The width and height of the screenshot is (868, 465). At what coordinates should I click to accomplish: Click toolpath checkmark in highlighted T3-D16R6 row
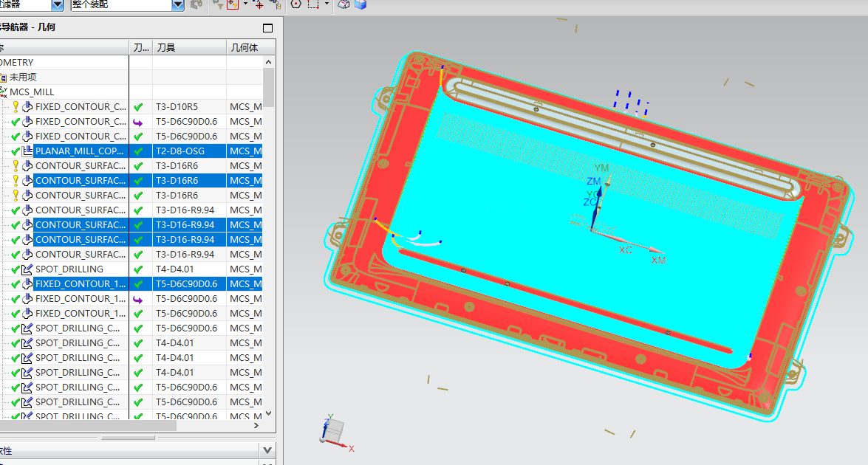(x=138, y=181)
